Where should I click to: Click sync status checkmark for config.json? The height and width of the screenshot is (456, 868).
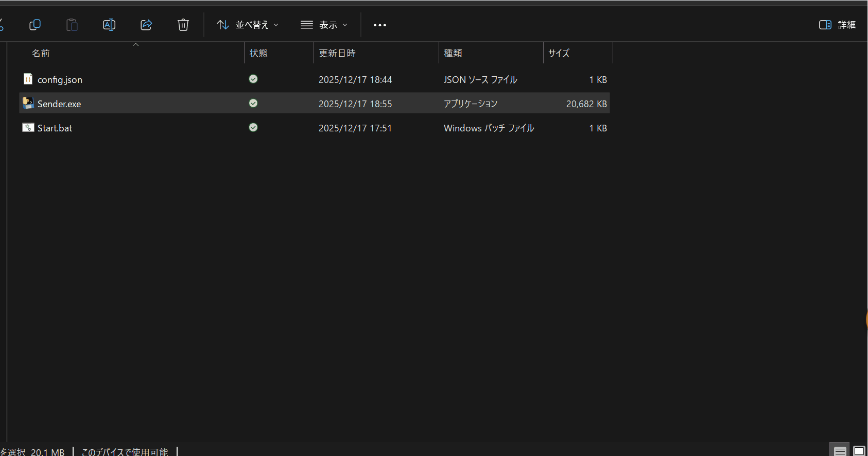(253, 79)
